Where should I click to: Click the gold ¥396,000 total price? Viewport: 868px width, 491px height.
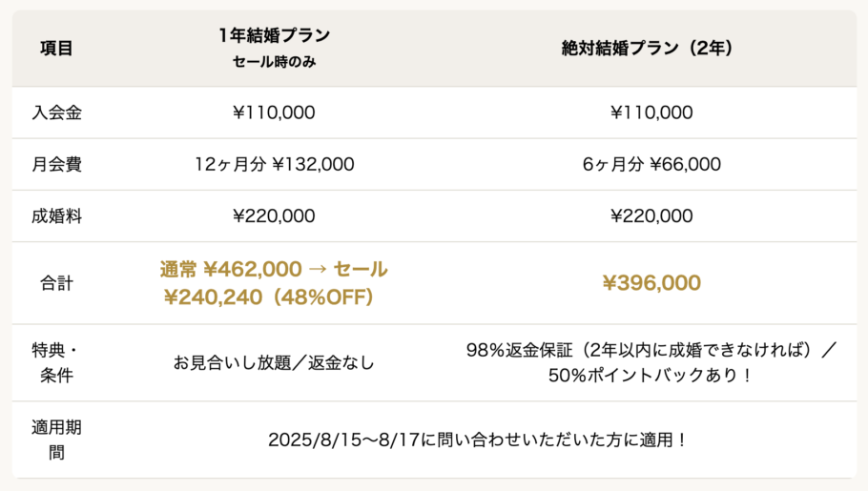pyautogui.click(x=651, y=283)
